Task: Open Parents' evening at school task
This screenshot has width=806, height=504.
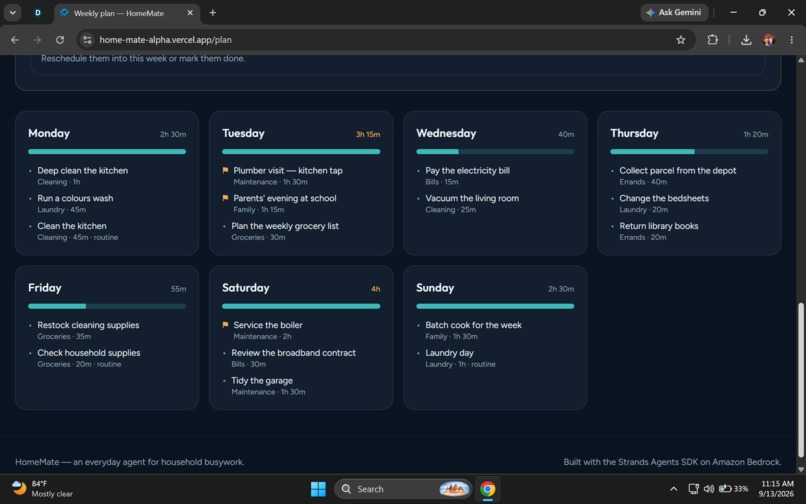Action: [x=284, y=198]
